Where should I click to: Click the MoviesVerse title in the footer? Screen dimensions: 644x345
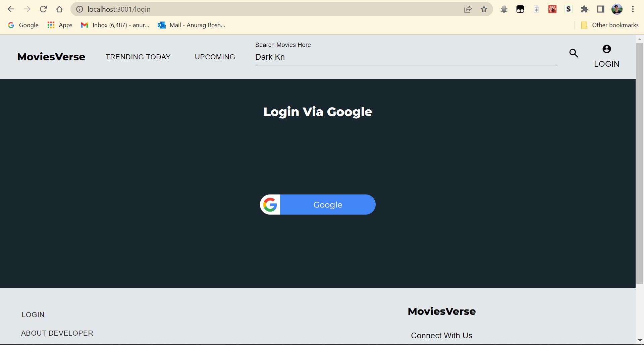click(x=442, y=311)
